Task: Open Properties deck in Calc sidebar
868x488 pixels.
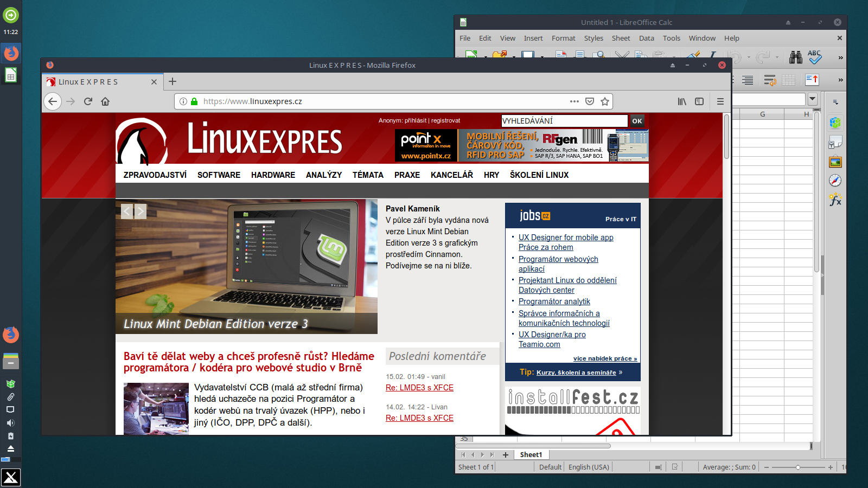Action: click(x=835, y=123)
